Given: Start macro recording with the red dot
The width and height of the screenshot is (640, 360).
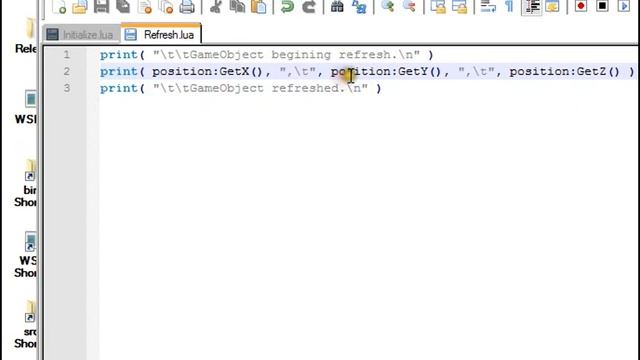Looking at the screenshot, I should pos(581,7).
